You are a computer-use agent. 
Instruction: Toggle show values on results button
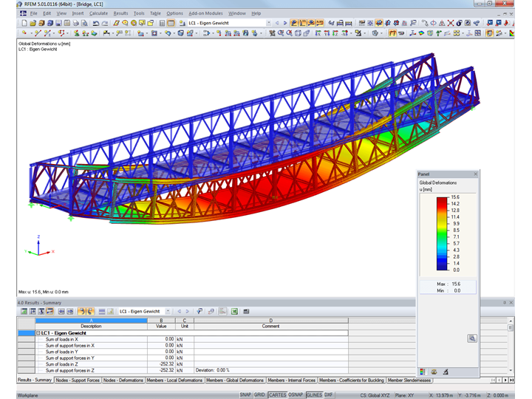pyautogui.click(x=320, y=23)
